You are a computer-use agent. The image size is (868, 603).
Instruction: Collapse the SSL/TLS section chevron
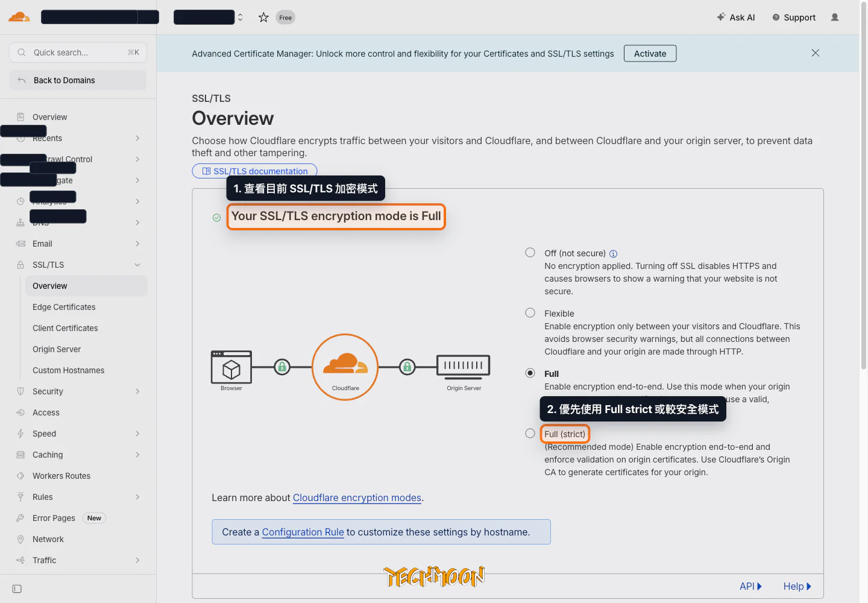pyautogui.click(x=137, y=265)
